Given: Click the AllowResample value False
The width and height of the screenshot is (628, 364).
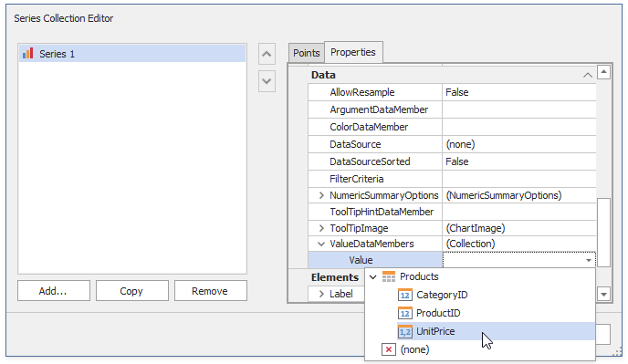Looking at the screenshot, I should pos(519,92).
